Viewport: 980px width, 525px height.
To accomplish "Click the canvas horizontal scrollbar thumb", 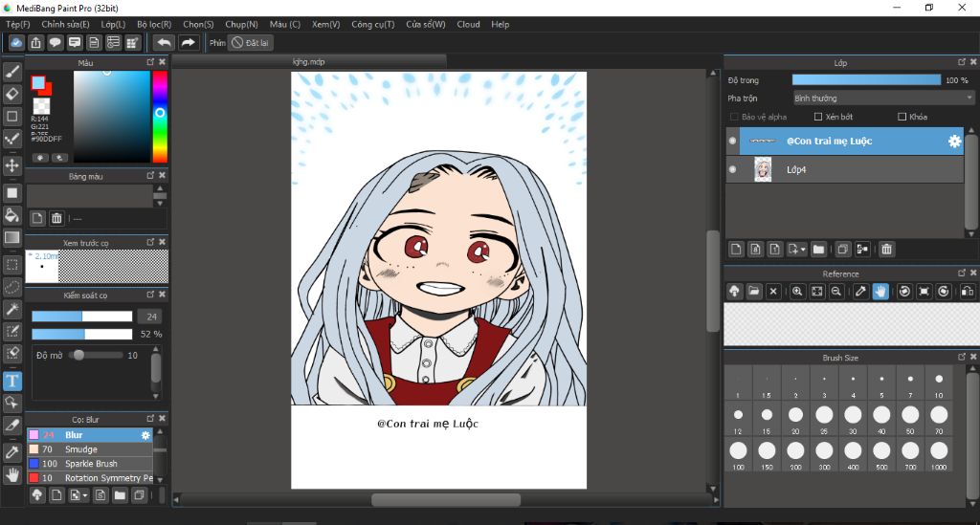I will point(446,500).
